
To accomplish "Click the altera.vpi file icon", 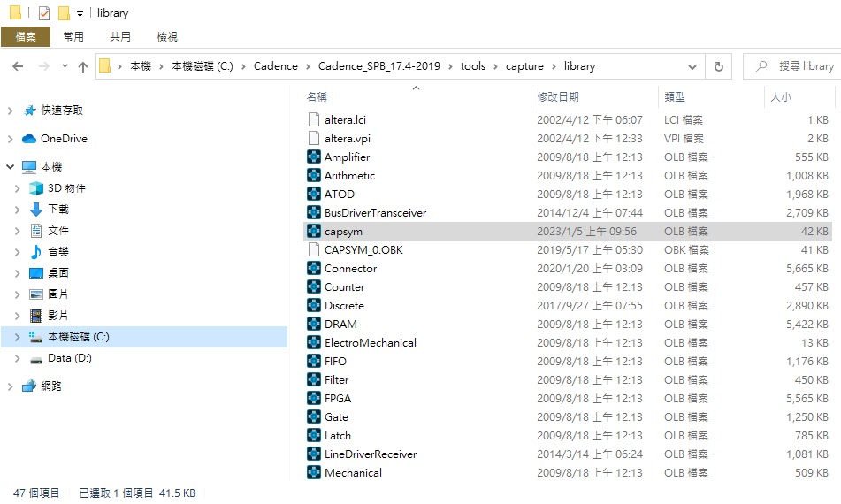I will click(314, 138).
